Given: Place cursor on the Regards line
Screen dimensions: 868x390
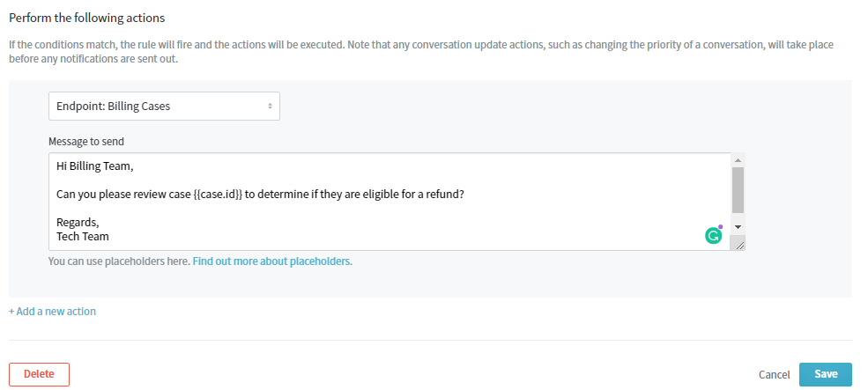Looking at the screenshot, I should click(x=78, y=222).
